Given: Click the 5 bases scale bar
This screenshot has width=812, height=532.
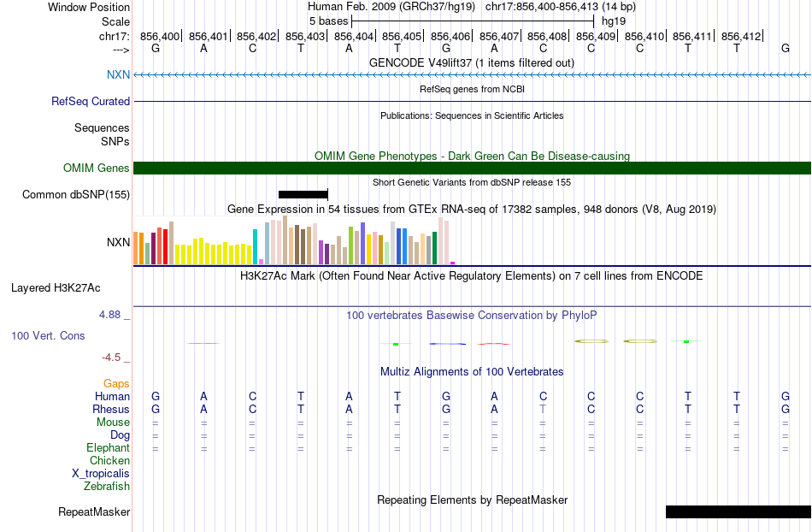Looking at the screenshot, I should click(x=473, y=21).
